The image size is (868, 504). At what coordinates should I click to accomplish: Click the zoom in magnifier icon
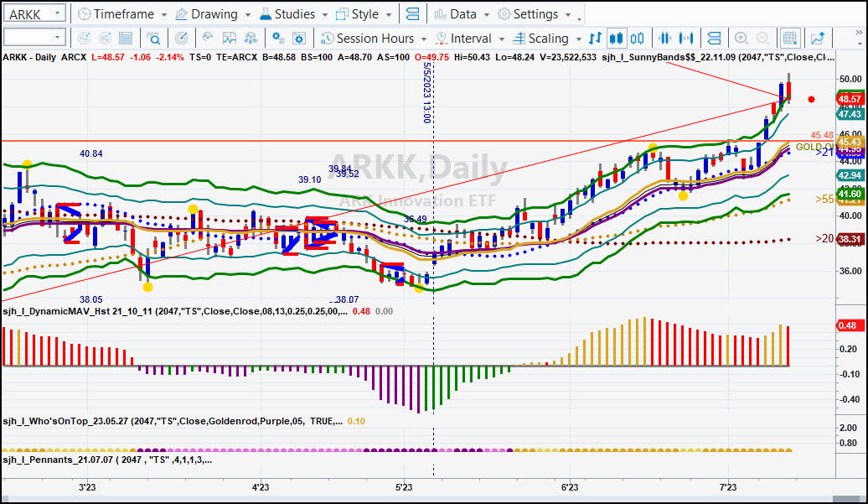click(741, 39)
